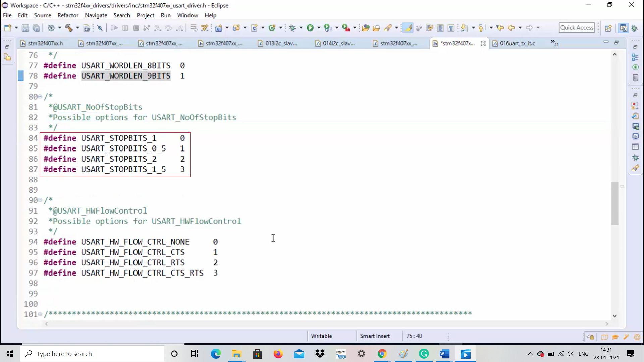Click the Profile run icon
This screenshot has height=362, width=644.
tap(328, 28)
